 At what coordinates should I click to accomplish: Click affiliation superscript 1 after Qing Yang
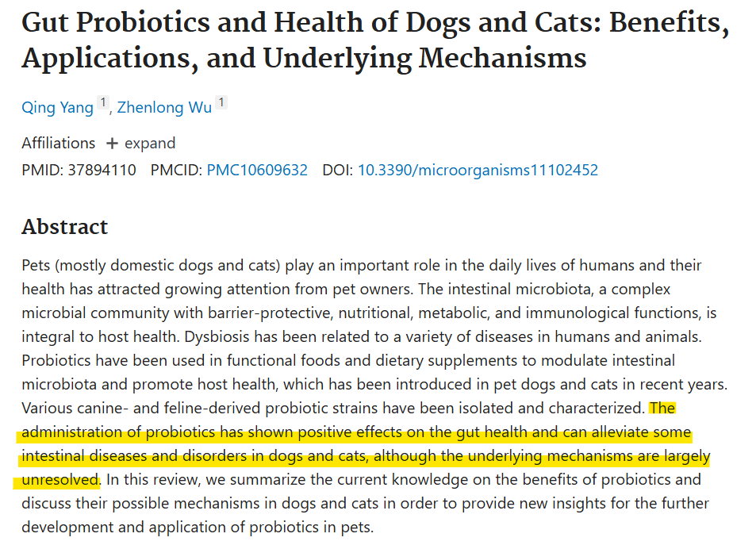(x=102, y=102)
